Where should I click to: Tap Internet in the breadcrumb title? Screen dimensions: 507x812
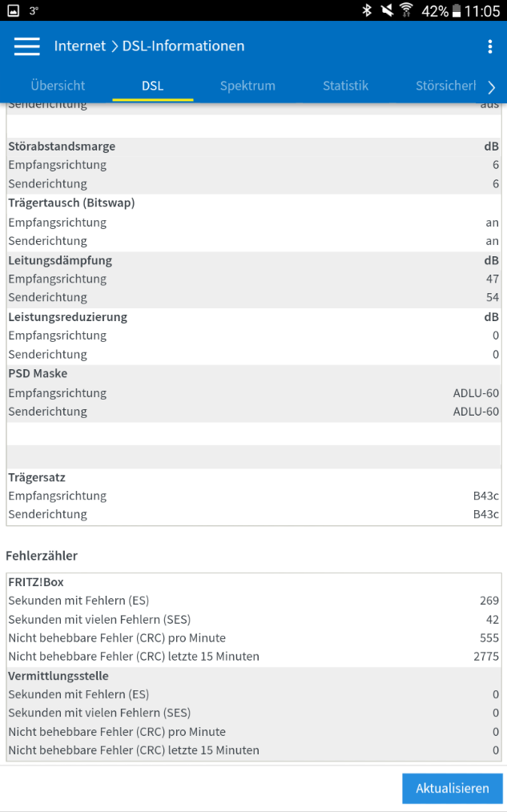79,46
